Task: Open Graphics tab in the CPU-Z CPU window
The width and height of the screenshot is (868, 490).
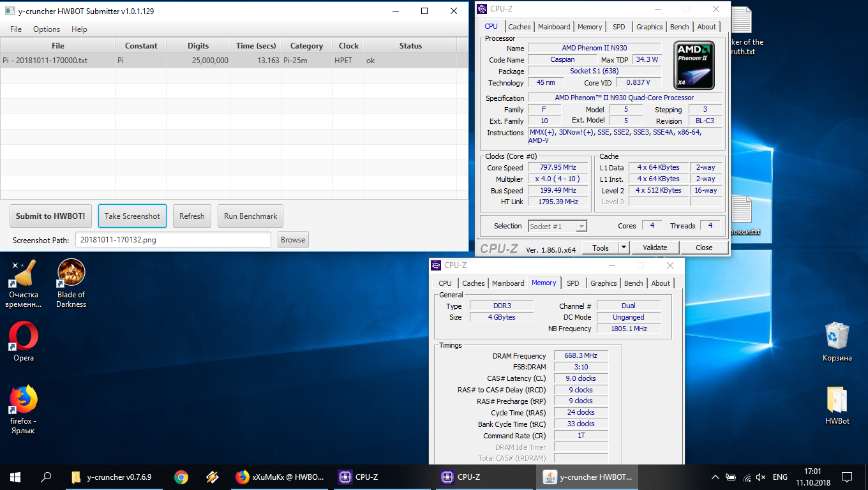Action: 649,27
